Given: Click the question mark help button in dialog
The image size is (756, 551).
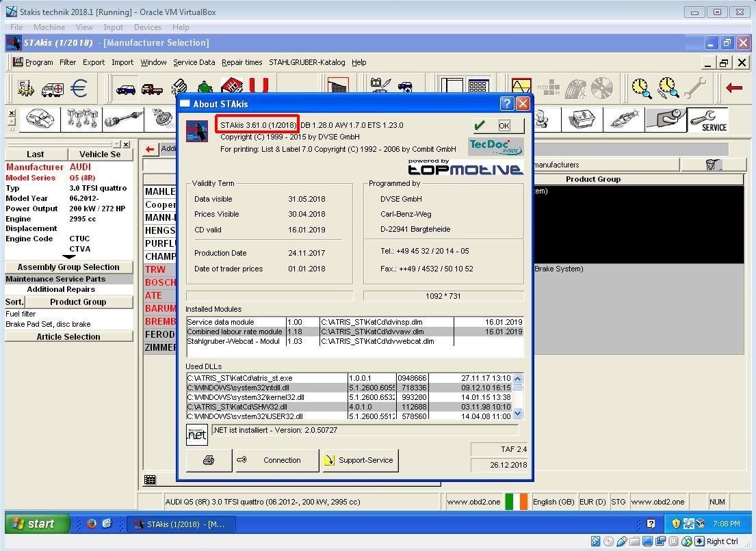Looking at the screenshot, I should (506, 104).
